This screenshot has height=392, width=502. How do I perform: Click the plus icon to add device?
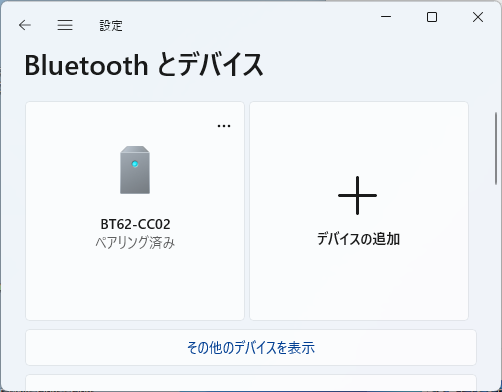pyautogui.click(x=357, y=196)
